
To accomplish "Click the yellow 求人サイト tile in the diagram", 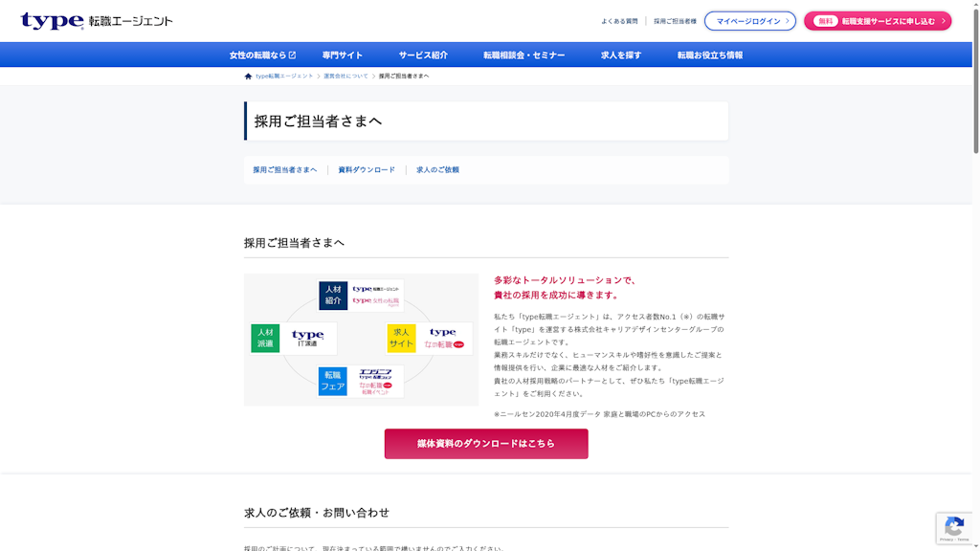I will (x=401, y=338).
